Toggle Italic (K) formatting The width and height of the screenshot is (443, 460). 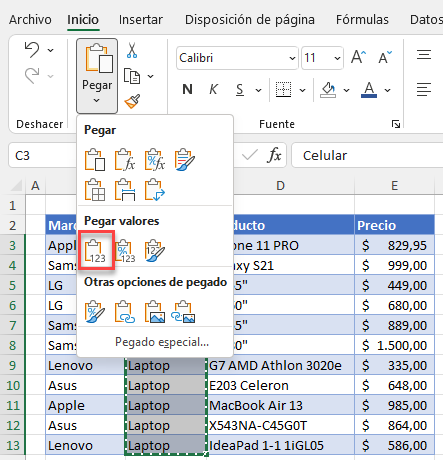click(x=213, y=89)
